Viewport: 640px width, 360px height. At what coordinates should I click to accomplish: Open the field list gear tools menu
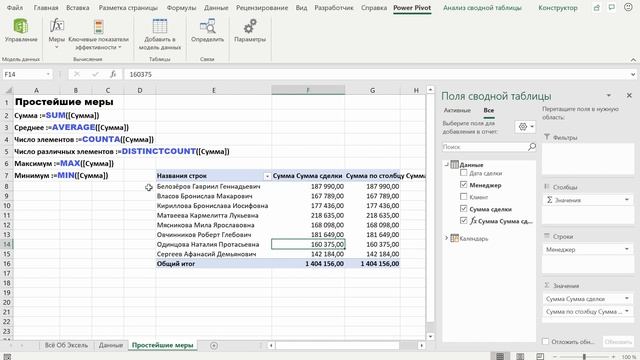525,127
